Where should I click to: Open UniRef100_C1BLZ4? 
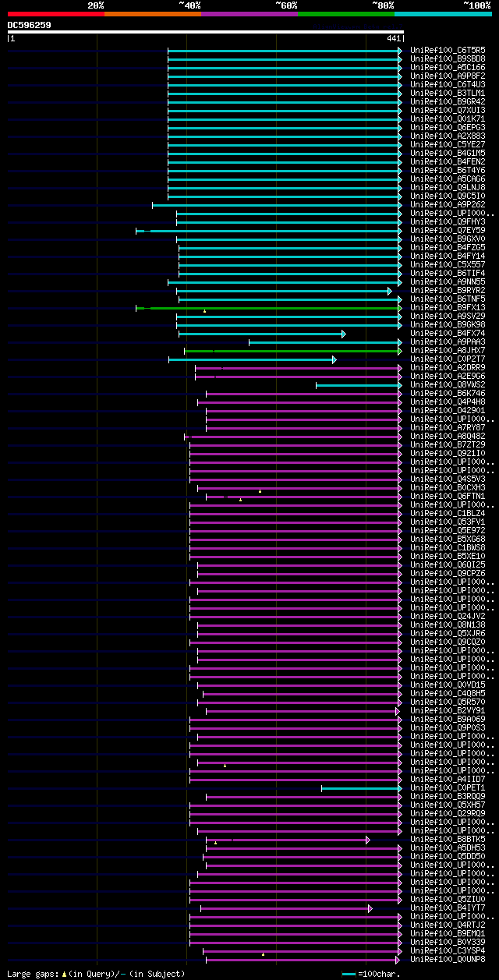[448, 513]
